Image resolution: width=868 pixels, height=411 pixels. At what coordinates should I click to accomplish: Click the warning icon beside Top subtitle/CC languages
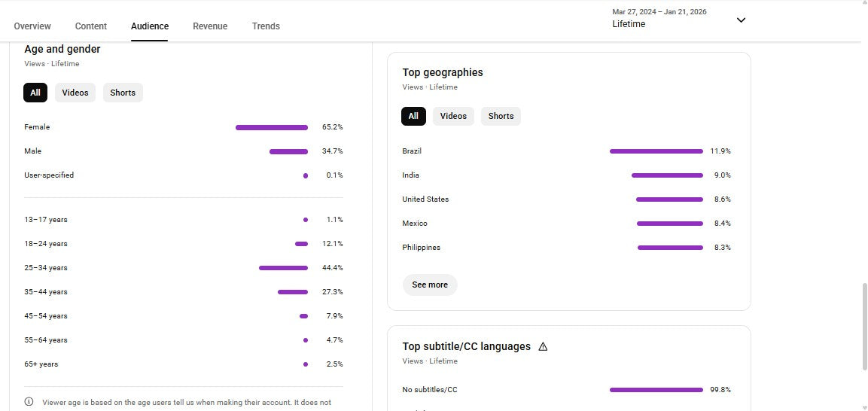(544, 347)
